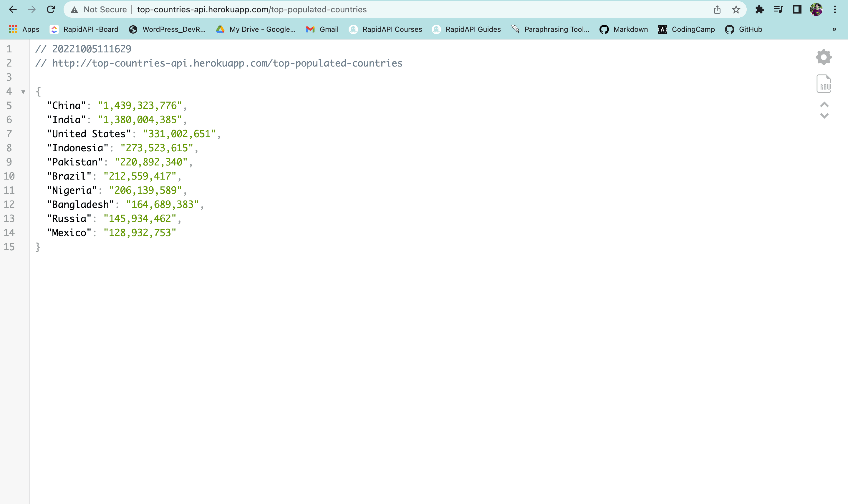Click the "Mexico" key
Viewport: 848px width, 504px height.
69,233
